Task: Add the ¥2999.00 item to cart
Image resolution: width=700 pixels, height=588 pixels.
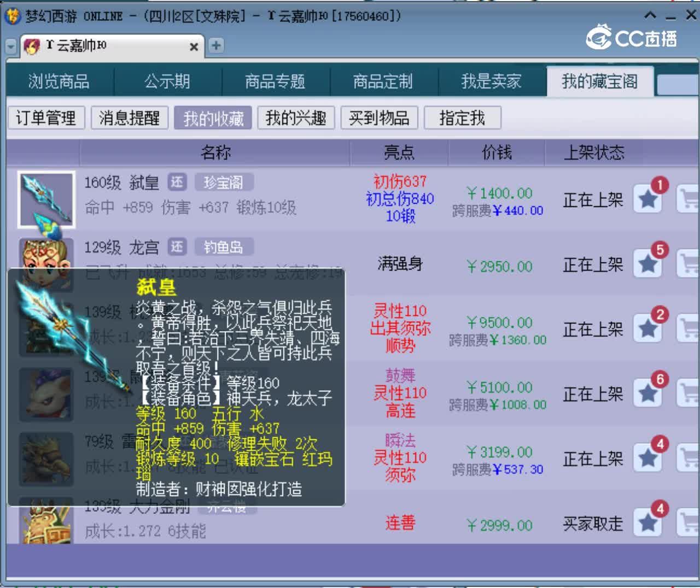Action: [688, 523]
